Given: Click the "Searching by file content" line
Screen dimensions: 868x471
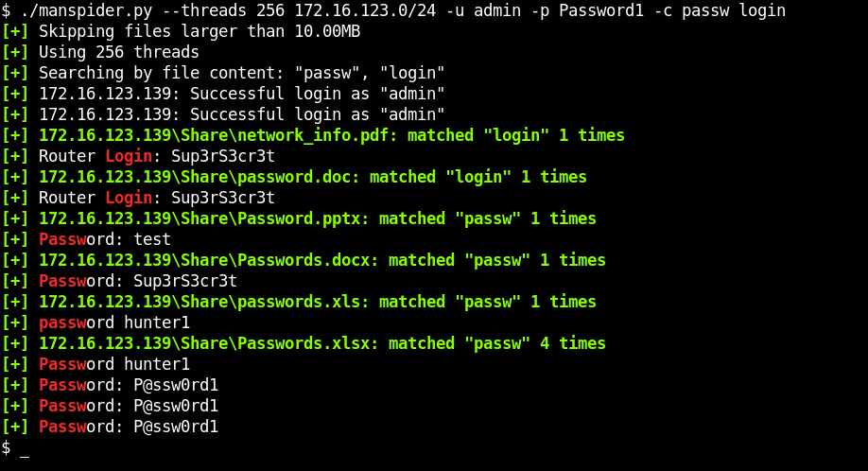Looking at the screenshot, I should coord(241,73).
